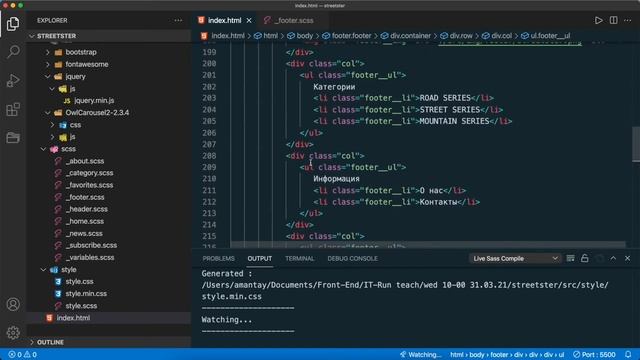Open style.css file

pyautogui.click(x=79, y=282)
